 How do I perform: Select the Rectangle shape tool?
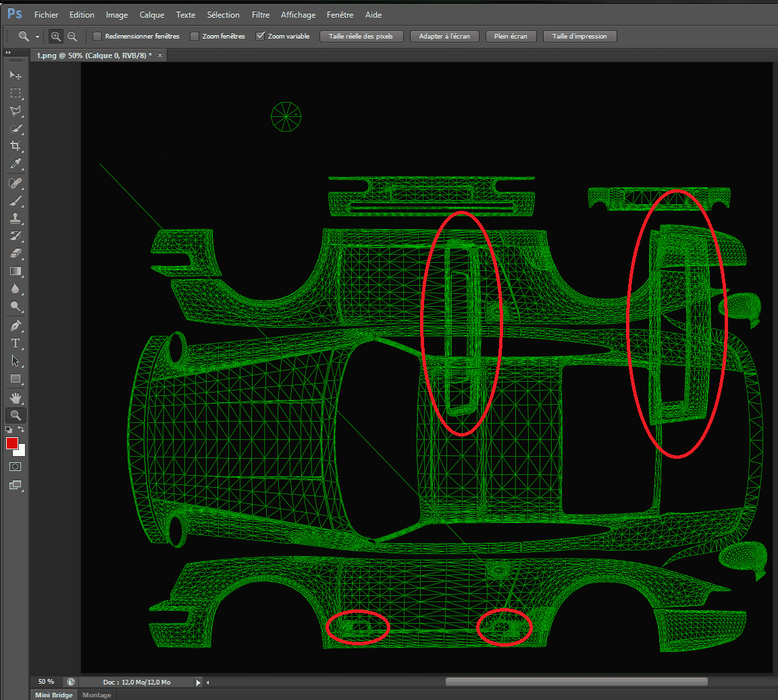click(x=16, y=379)
